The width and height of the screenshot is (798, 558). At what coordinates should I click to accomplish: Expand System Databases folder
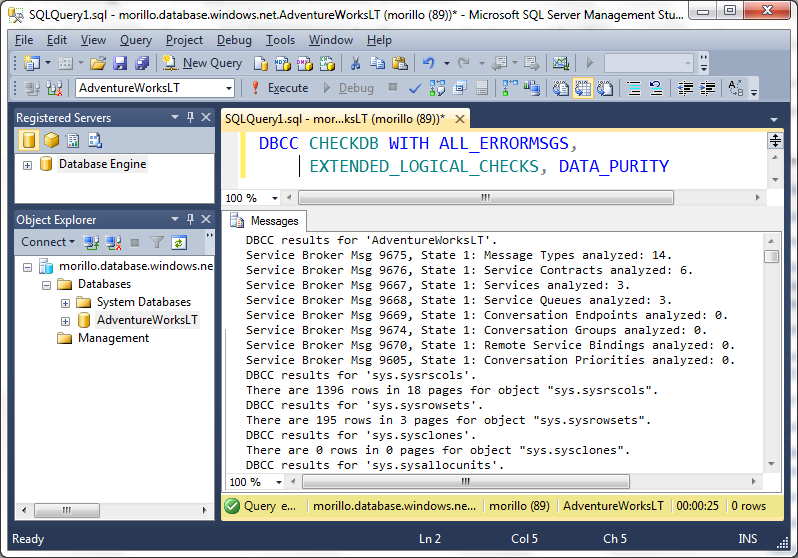click(x=65, y=303)
